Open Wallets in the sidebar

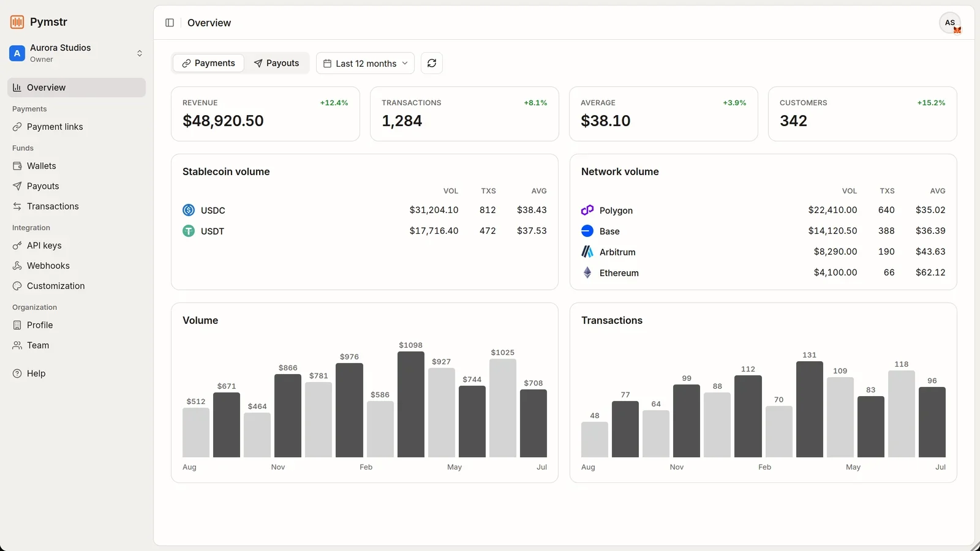[x=77, y=166]
